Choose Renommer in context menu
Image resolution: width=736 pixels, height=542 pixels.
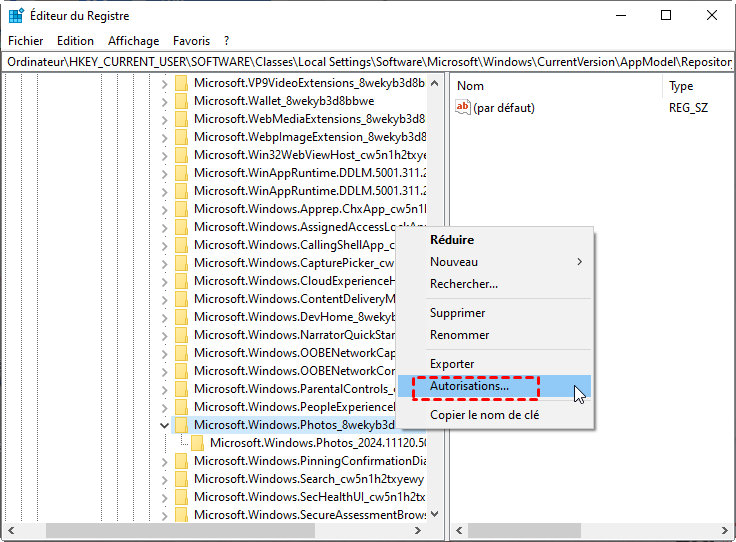pos(494,335)
